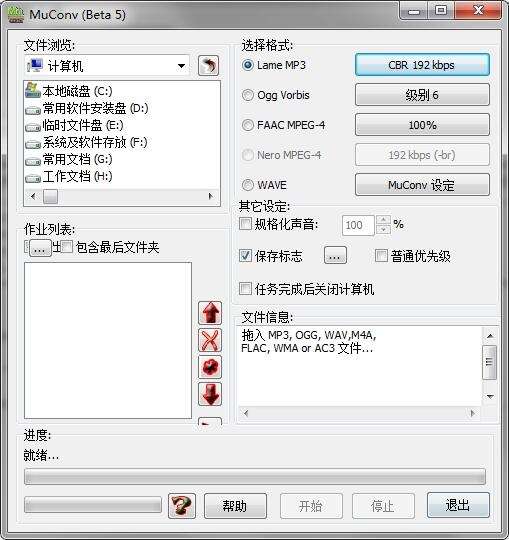This screenshot has height=540, width=509.
Task: Open the 级别 6 quality selector
Action: tap(422, 95)
